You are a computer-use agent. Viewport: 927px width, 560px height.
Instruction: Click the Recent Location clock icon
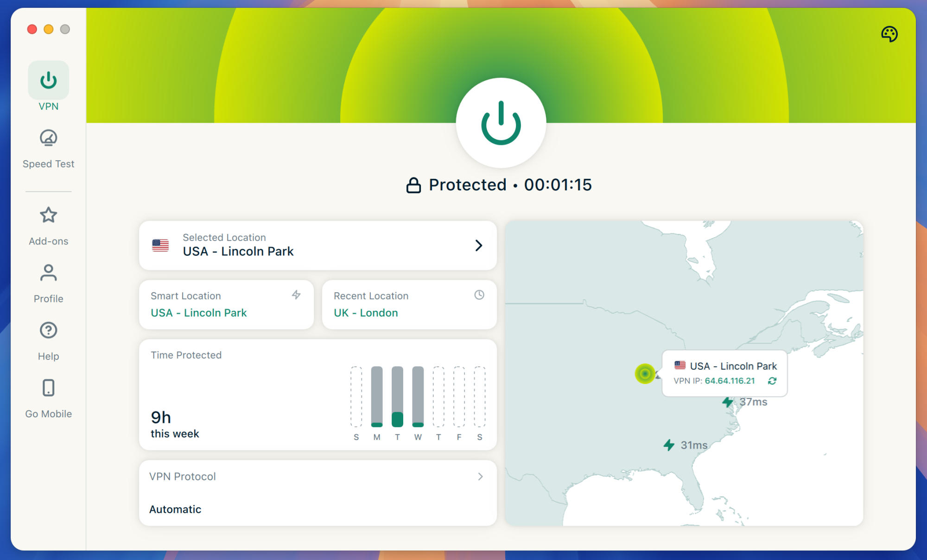click(x=479, y=295)
